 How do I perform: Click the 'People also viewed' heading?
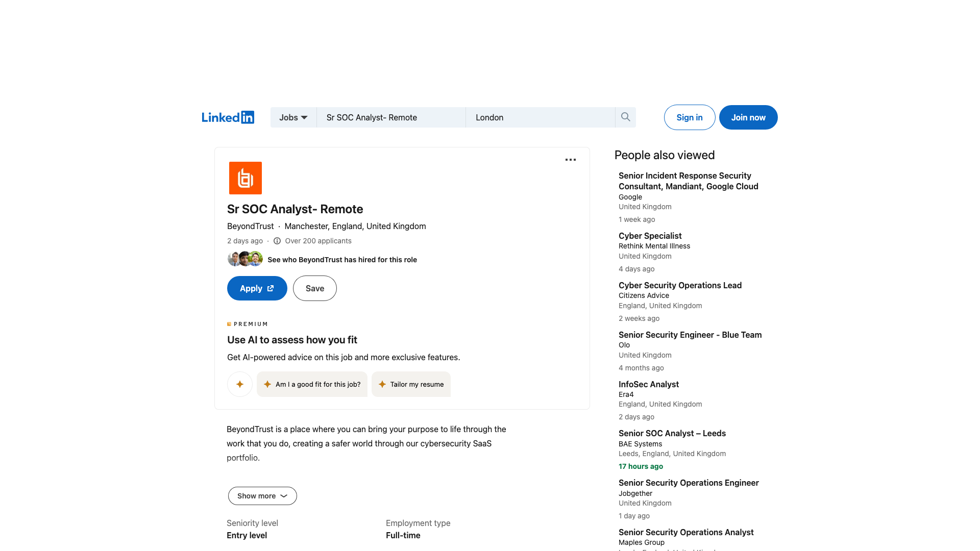(x=665, y=155)
